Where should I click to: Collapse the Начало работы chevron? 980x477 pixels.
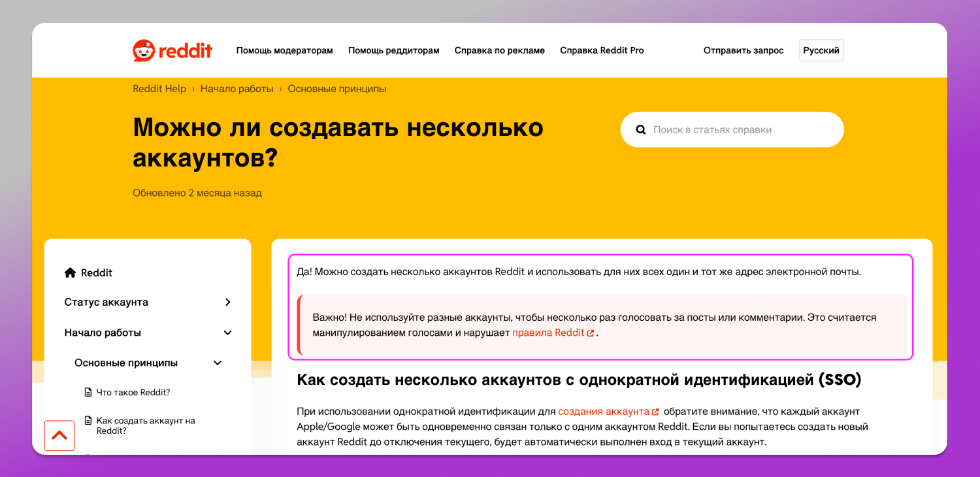[x=227, y=333]
